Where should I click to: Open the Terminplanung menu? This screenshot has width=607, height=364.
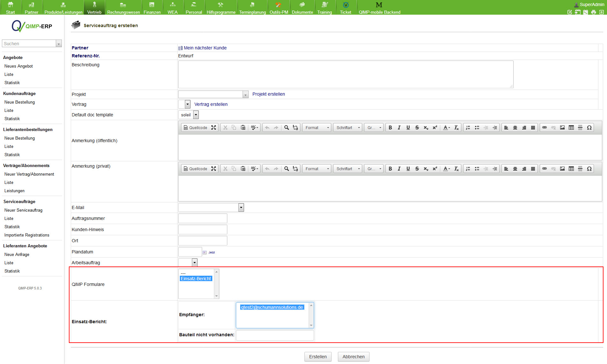(x=252, y=8)
